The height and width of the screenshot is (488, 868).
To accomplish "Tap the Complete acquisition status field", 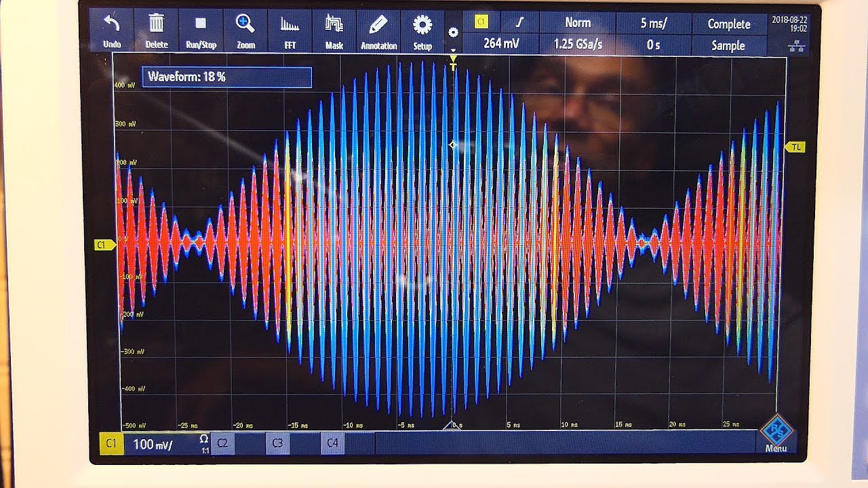I will click(729, 24).
